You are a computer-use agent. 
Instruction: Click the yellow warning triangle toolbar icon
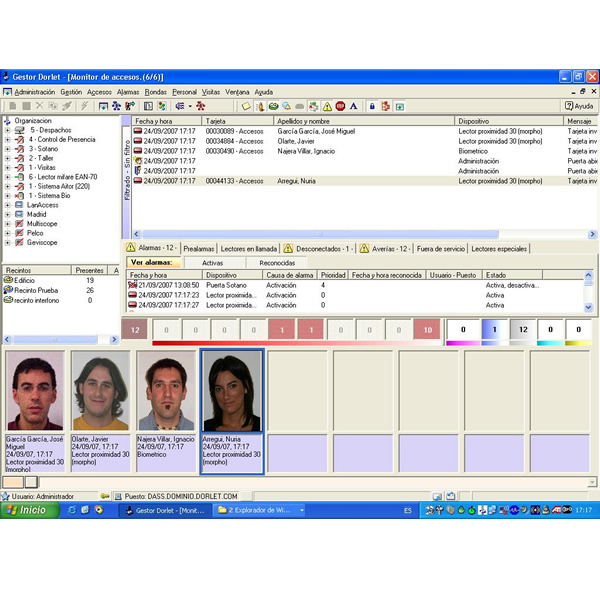327,106
